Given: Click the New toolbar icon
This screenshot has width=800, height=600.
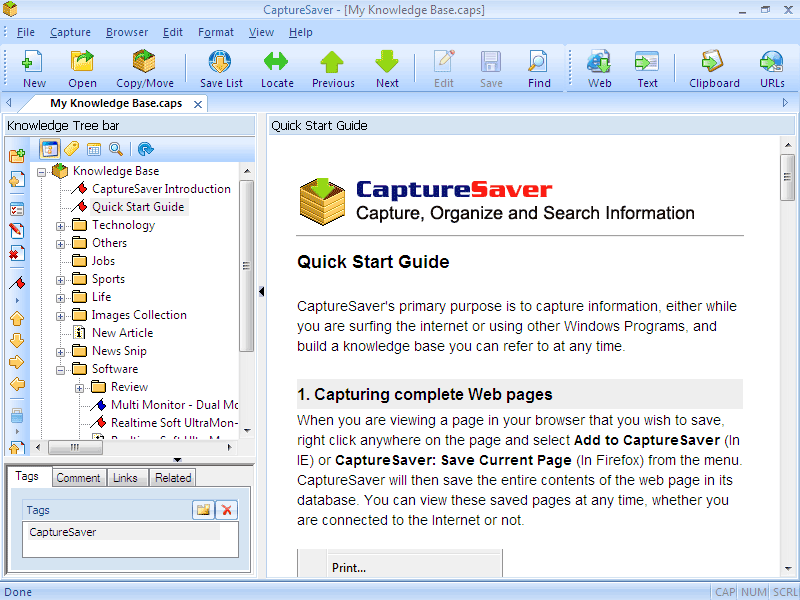Looking at the screenshot, I should (34, 67).
